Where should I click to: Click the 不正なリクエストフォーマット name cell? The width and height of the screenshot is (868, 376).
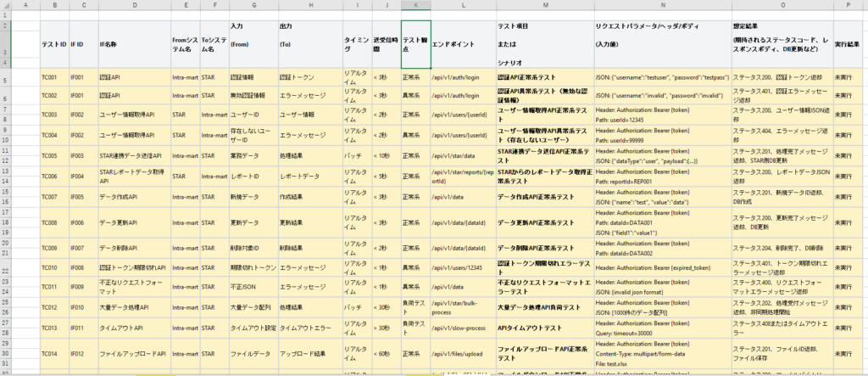(x=135, y=287)
